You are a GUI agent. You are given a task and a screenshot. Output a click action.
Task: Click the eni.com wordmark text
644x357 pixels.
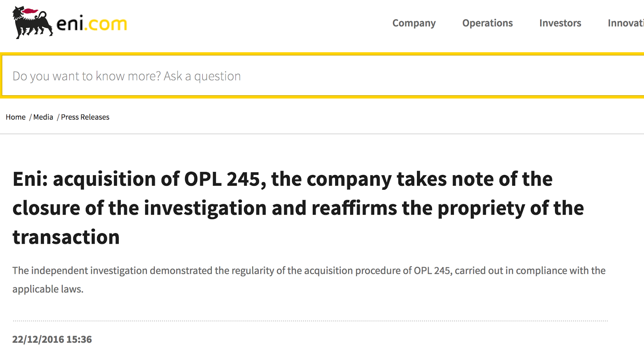[92, 24]
